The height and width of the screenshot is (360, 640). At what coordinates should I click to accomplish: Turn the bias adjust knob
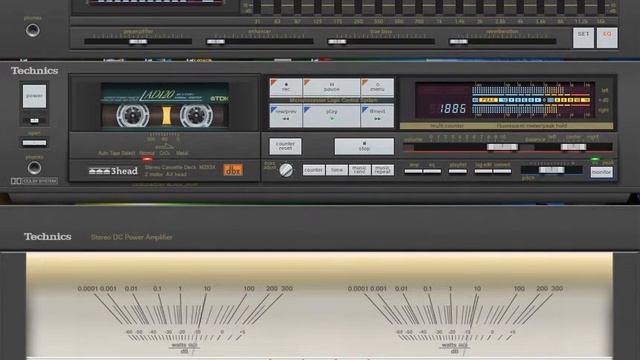click(286, 170)
